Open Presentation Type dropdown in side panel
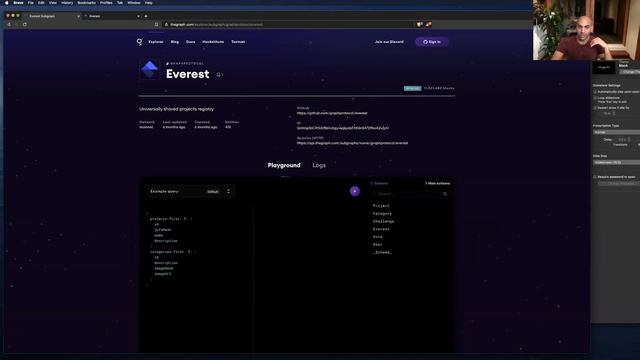640x360 pixels. click(x=617, y=132)
